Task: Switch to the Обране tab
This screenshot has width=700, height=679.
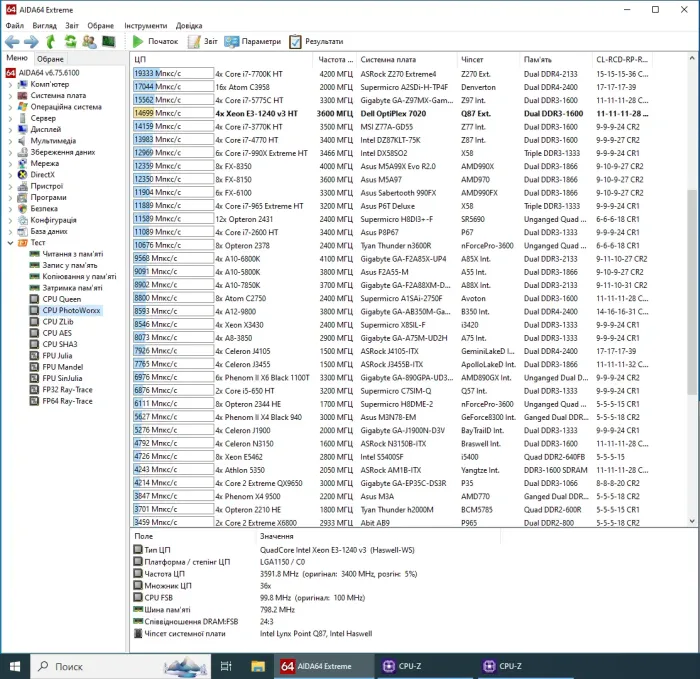Action: [x=50, y=59]
